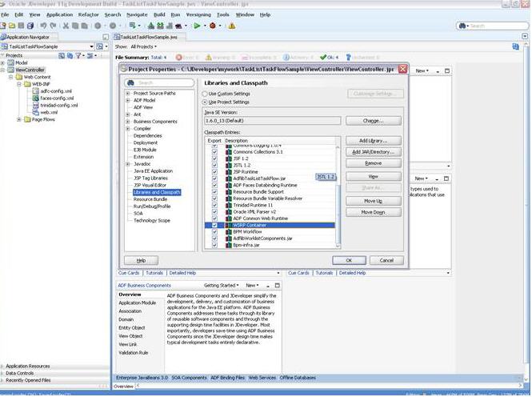Click the filter funnel icon in Projects panel
Image resolution: width=532 pixels, height=397 pixels.
point(78,56)
